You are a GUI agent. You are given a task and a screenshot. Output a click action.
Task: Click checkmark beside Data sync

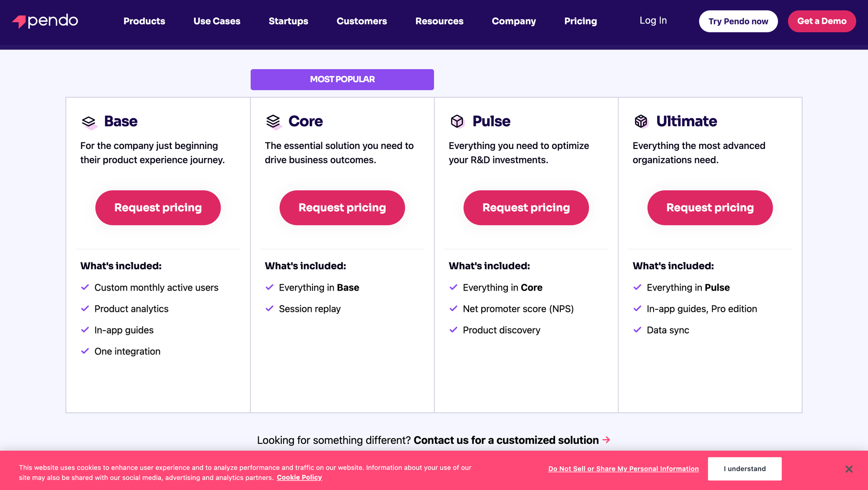coord(637,330)
